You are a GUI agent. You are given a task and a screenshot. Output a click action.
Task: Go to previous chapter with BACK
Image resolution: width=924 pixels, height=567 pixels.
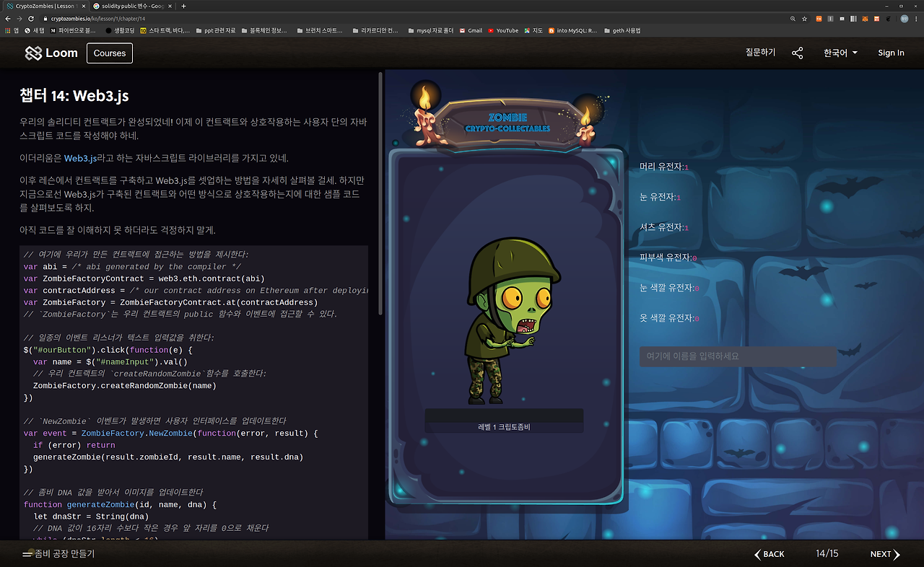[770, 554]
